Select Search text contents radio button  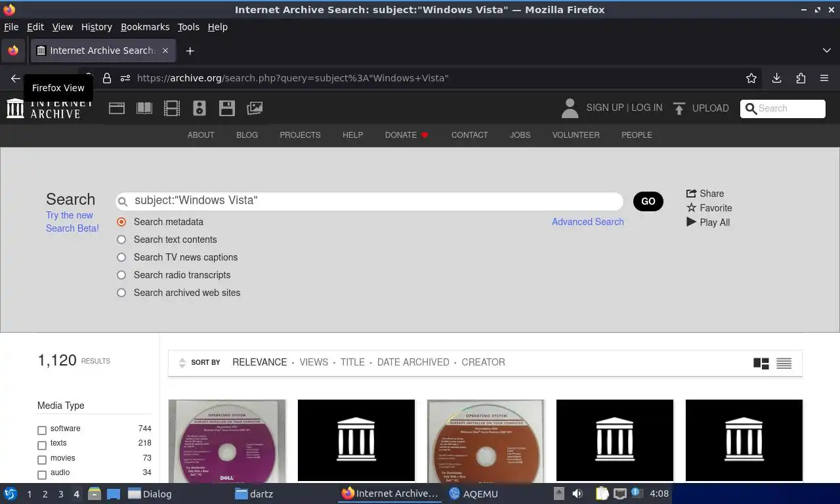point(121,240)
